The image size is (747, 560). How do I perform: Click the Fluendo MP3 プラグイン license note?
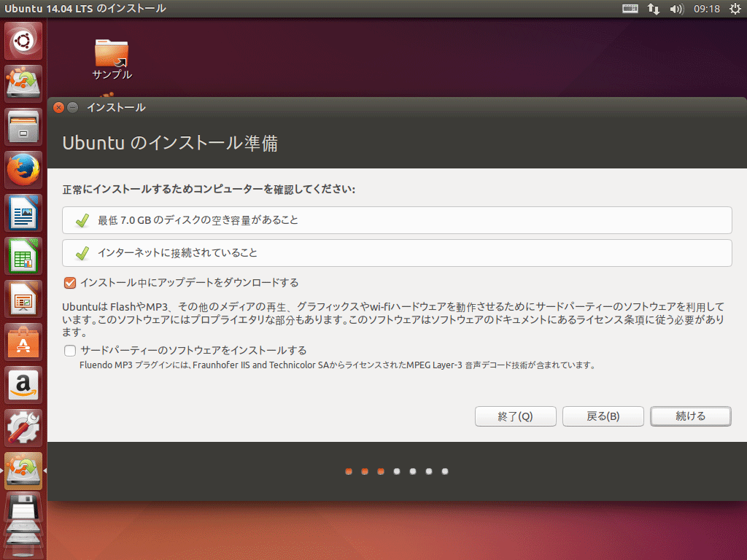tap(337, 365)
